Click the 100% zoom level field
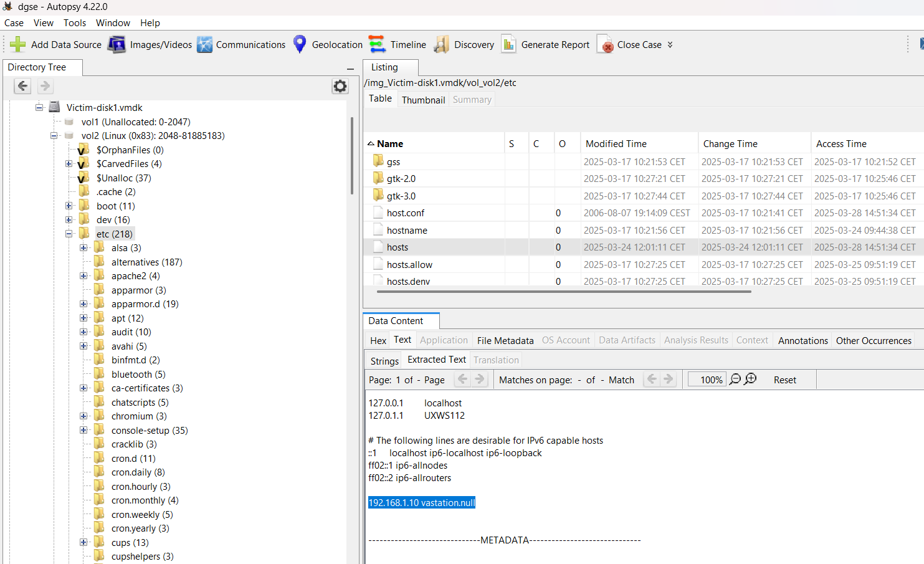 pyautogui.click(x=707, y=380)
